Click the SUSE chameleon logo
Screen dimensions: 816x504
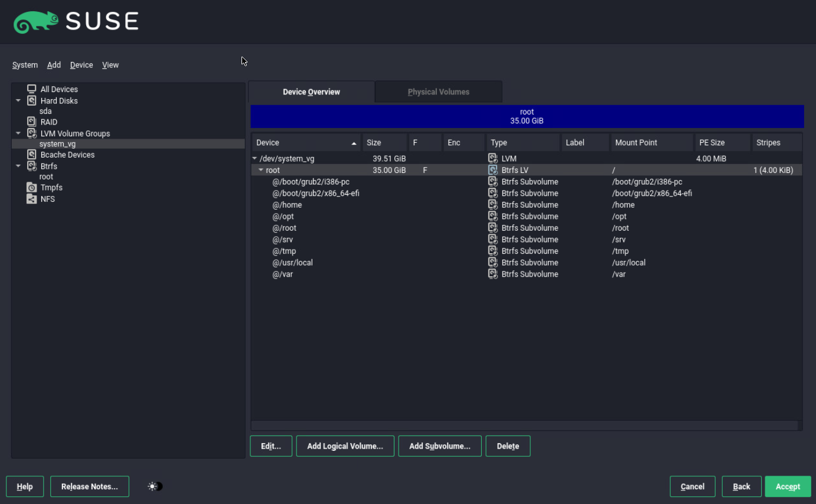(x=37, y=22)
